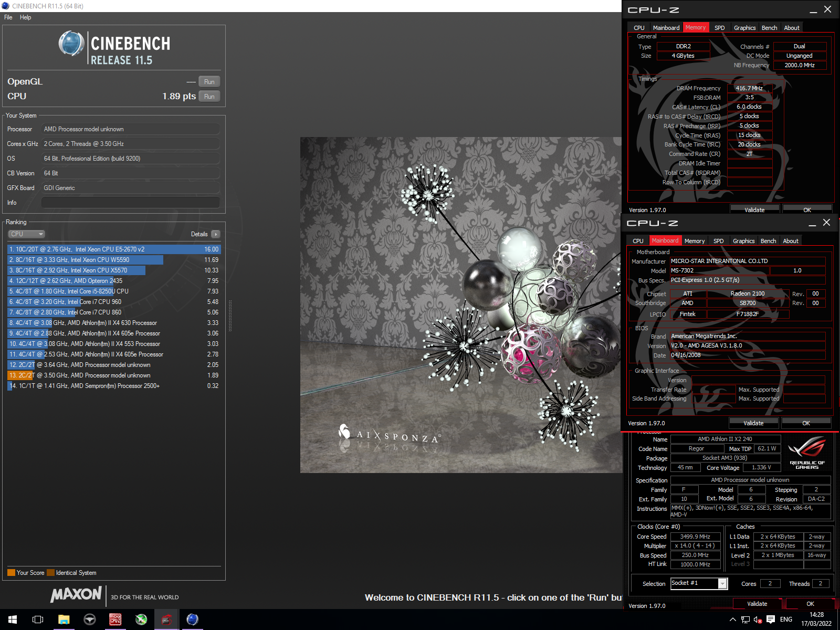The image size is (840, 630).
Task: Click the Info text field
Action: click(x=131, y=203)
